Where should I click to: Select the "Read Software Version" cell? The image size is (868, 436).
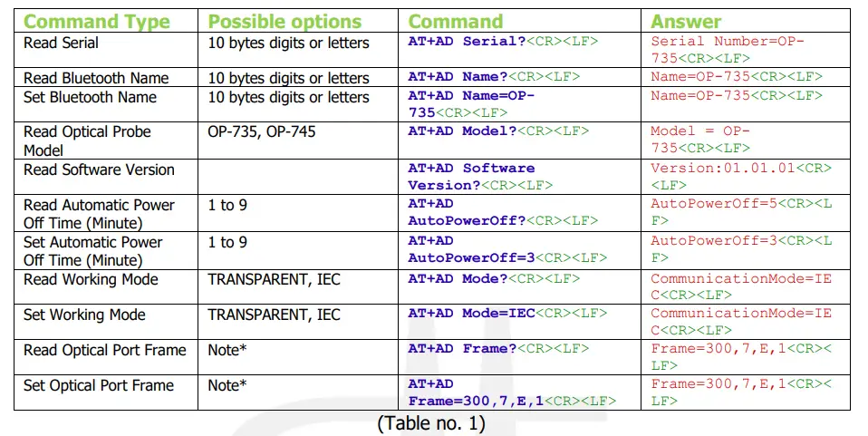[99, 170]
